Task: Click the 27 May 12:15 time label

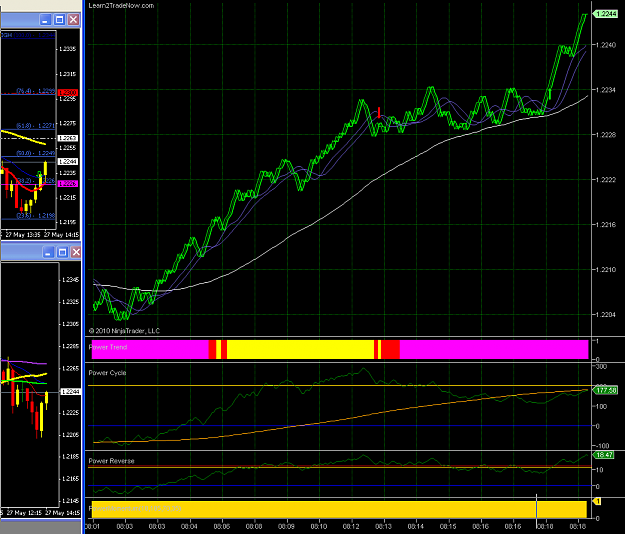Action: point(24,513)
